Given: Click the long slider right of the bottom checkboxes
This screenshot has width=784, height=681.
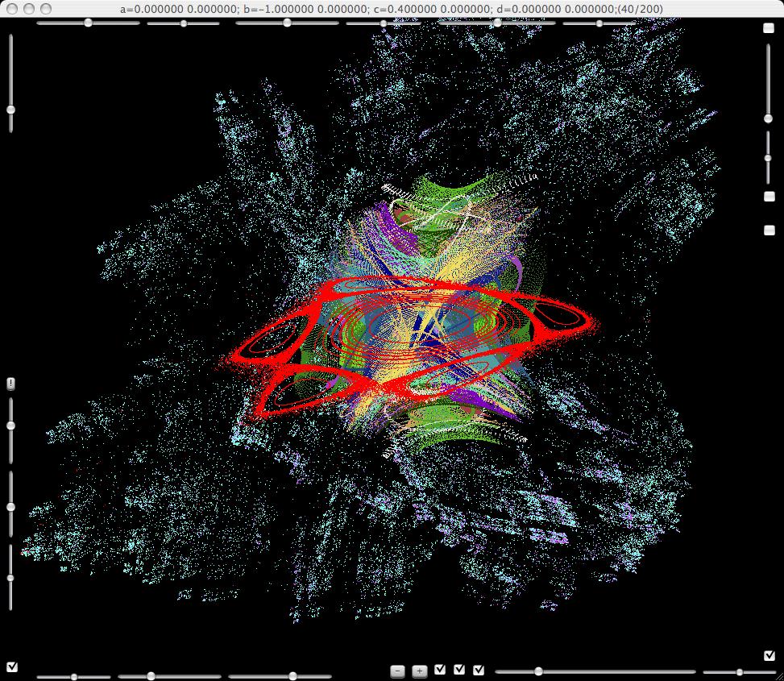Looking at the screenshot, I should click(x=595, y=671).
